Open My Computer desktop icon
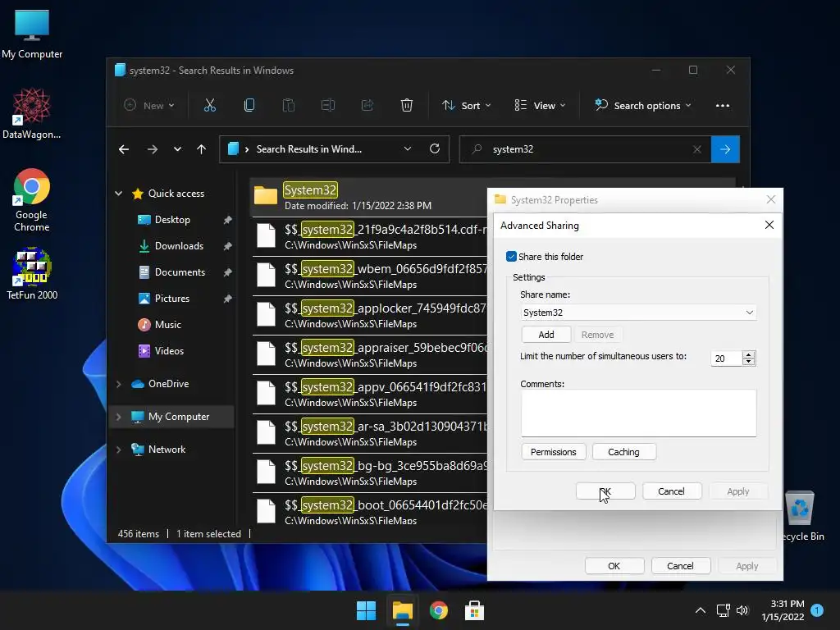The width and height of the screenshot is (840, 630). [x=32, y=34]
